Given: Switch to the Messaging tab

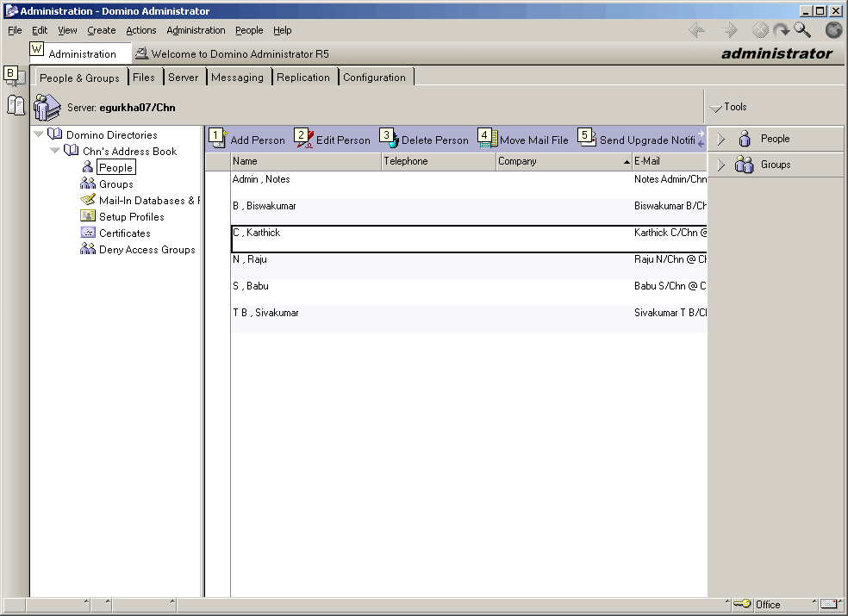Looking at the screenshot, I should 237,77.
